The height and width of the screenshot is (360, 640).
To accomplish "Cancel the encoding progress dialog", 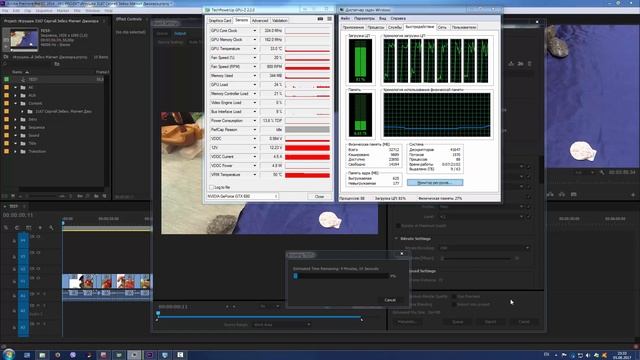I will 390,300.
